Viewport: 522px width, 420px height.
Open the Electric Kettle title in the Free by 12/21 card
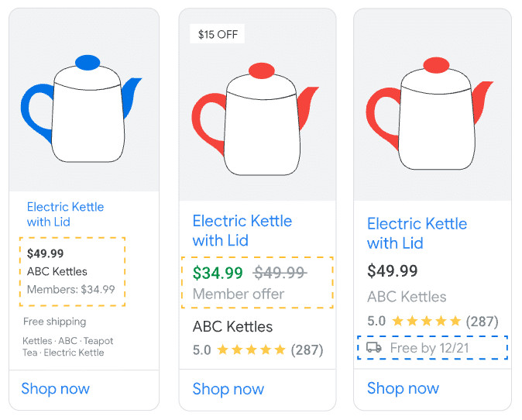point(417,233)
